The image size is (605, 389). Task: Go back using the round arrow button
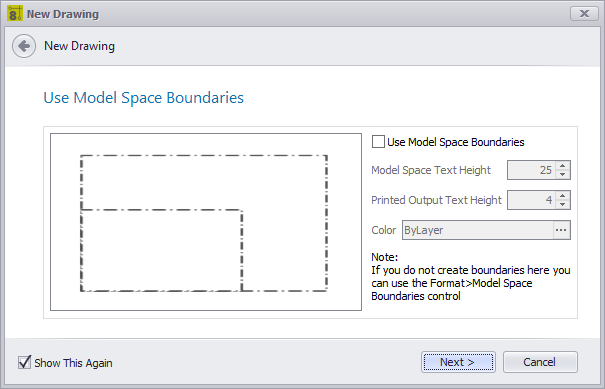24,46
